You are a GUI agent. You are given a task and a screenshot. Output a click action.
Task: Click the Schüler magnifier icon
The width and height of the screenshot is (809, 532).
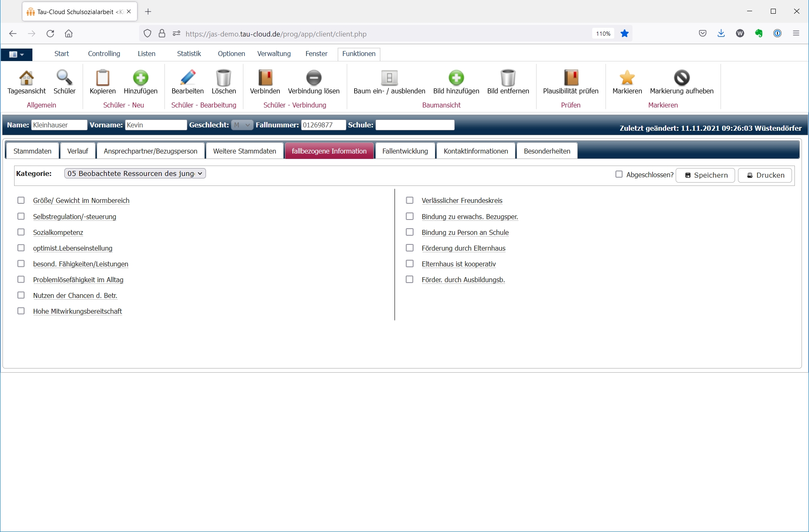click(x=64, y=78)
